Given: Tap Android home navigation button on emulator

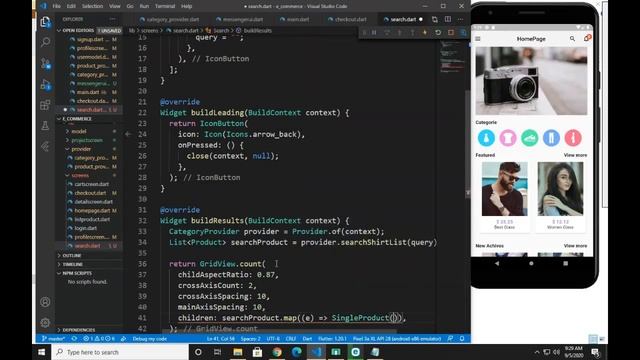Looking at the screenshot, I should (x=531, y=264).
